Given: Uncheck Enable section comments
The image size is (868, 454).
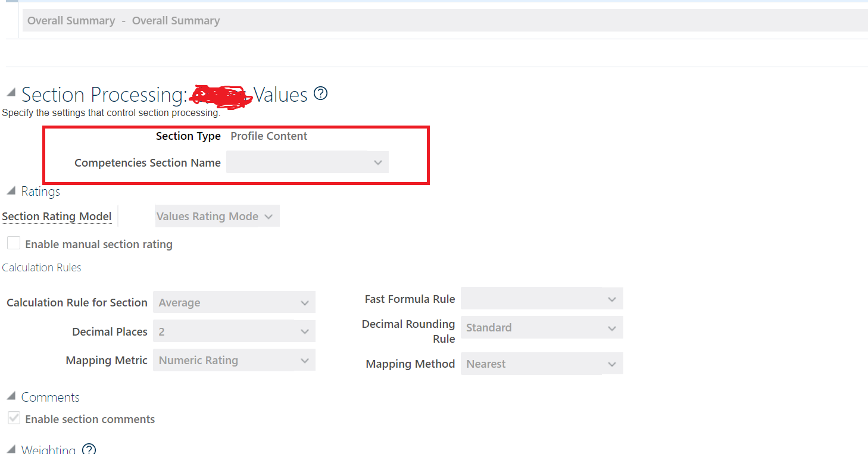Looking at the screenshot, I should pos(14,418).
